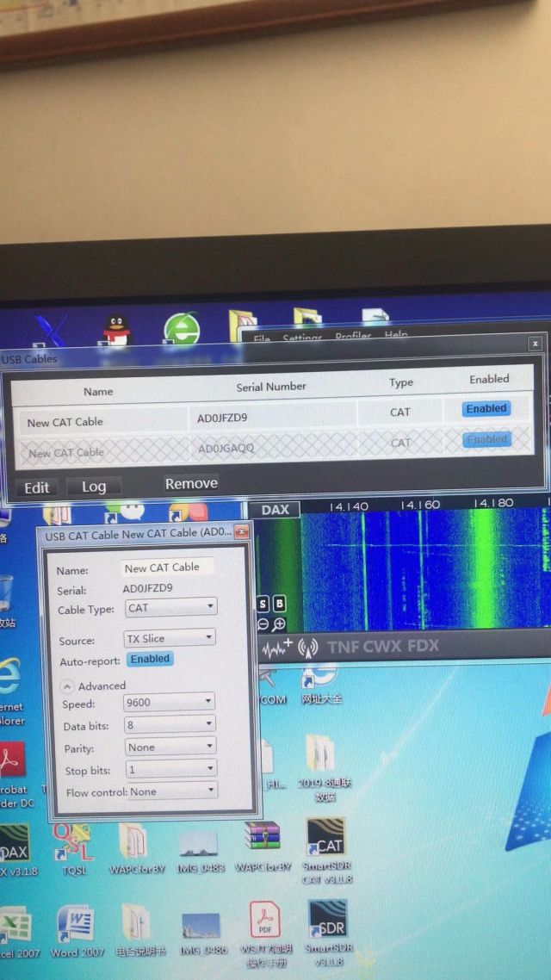Open the File menu in SmartSDR
This screenshot has height=980, width=551.
coord(262,338)
